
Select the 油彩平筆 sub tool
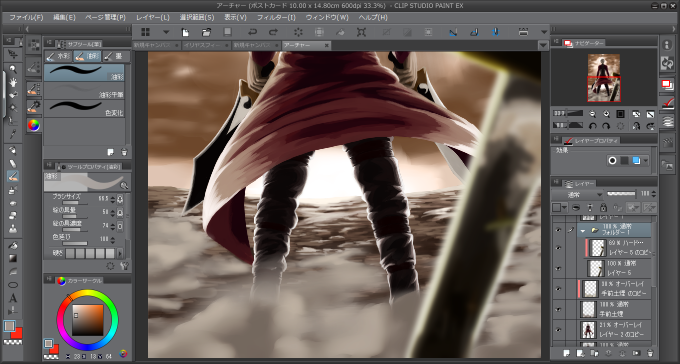click(84, 90)
